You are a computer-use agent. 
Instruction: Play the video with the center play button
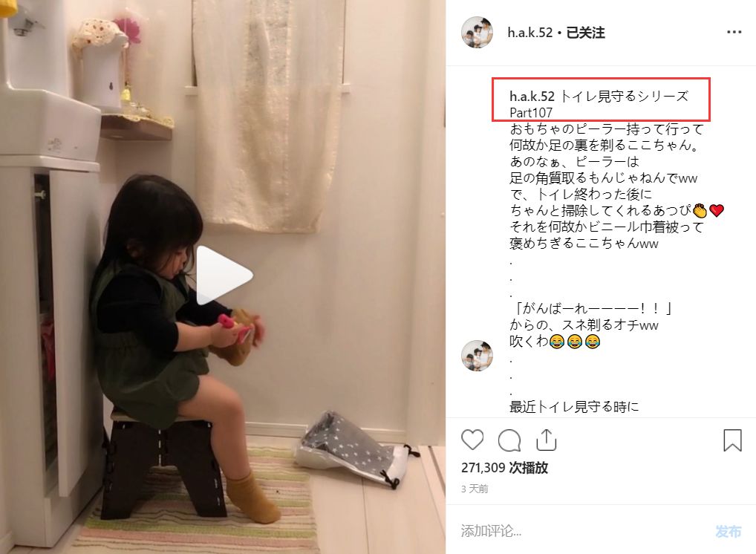(223, 276)
